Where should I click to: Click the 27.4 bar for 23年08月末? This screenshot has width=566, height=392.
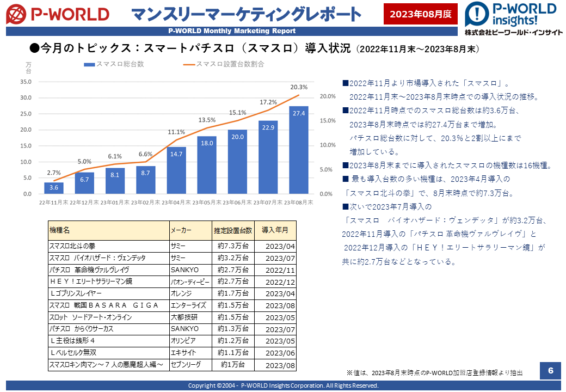(299, 150)
